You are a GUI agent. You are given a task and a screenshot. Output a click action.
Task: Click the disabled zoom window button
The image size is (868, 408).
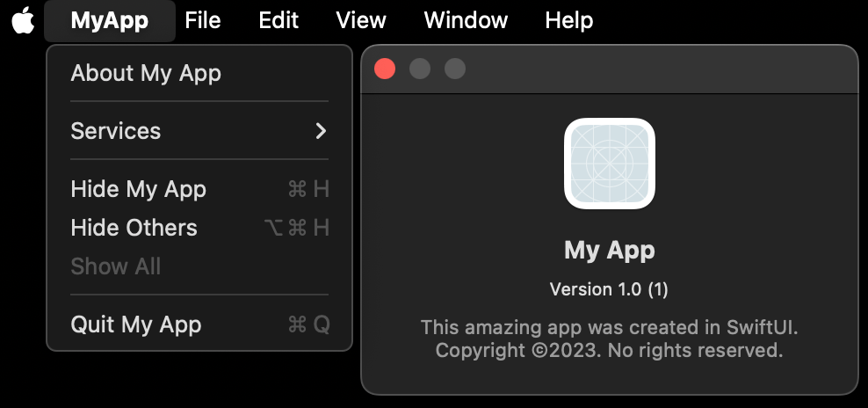pyautogui.click(x=455, y=69)
